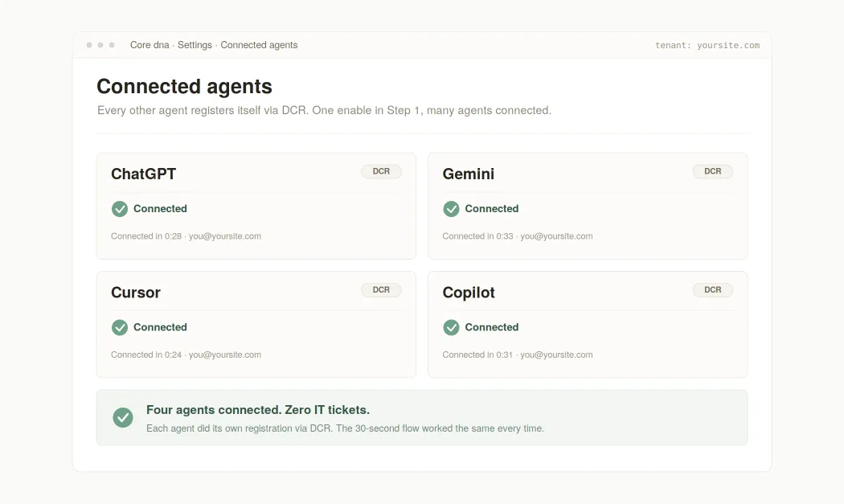Screen dimensions: 844x504
Task: Open the Core dna breadcrumb
Action: click(150, 45)
